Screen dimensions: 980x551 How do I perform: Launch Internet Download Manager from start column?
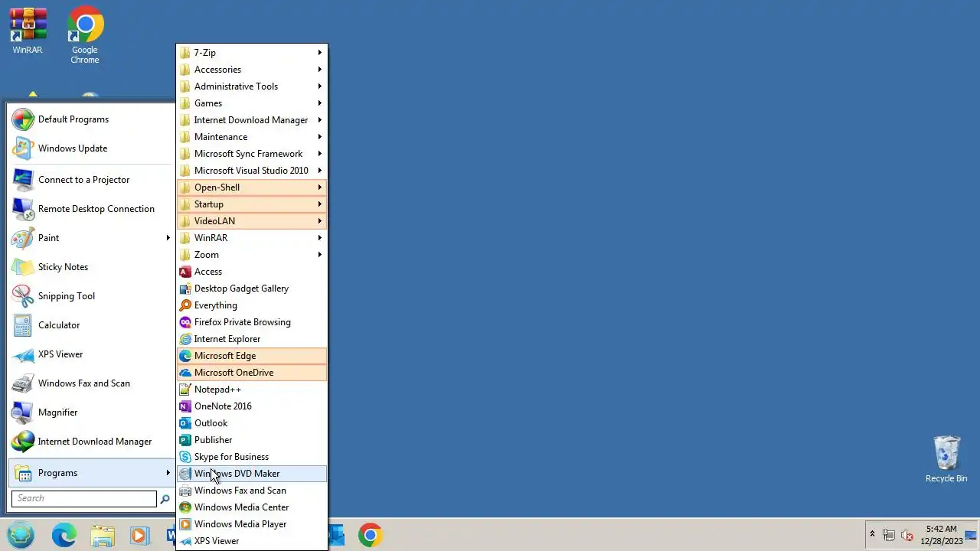91,442
